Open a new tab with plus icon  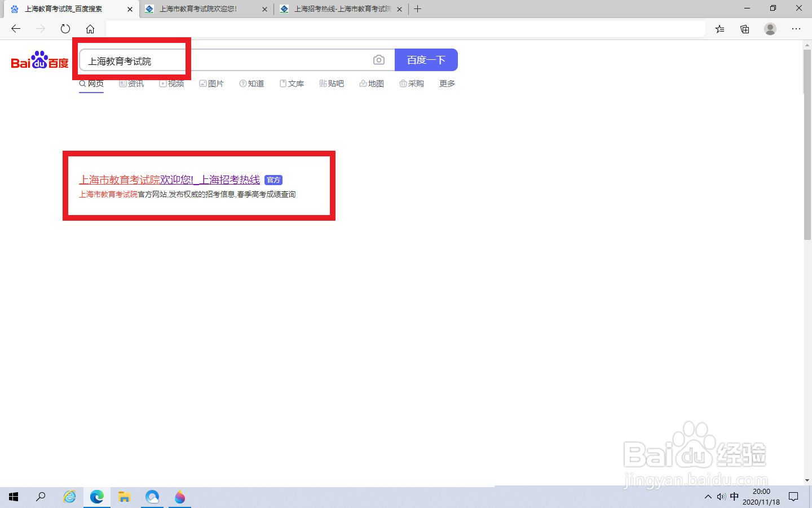(417, 9)
